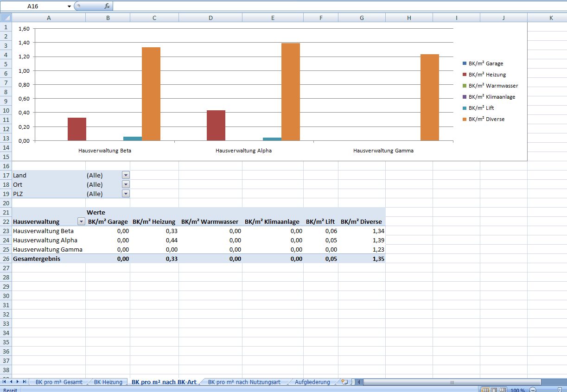This screenshot has width=567, height=392.
Task: Go to next sheet navigation arrow
Action: click(x=18, y=382)
